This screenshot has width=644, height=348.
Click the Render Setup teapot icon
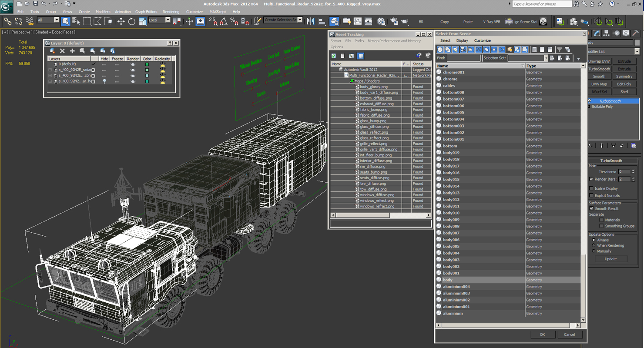tap(394, 21)
